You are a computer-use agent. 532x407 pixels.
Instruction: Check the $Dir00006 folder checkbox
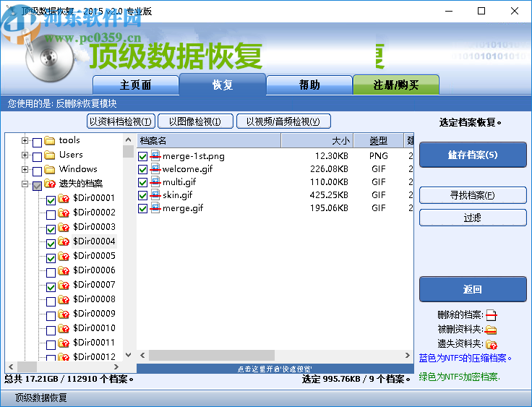51,273
